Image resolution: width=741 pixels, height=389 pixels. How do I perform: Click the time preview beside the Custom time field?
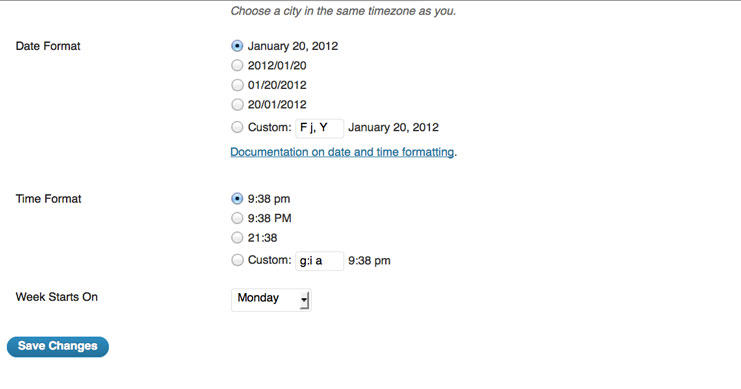[369, 260]
